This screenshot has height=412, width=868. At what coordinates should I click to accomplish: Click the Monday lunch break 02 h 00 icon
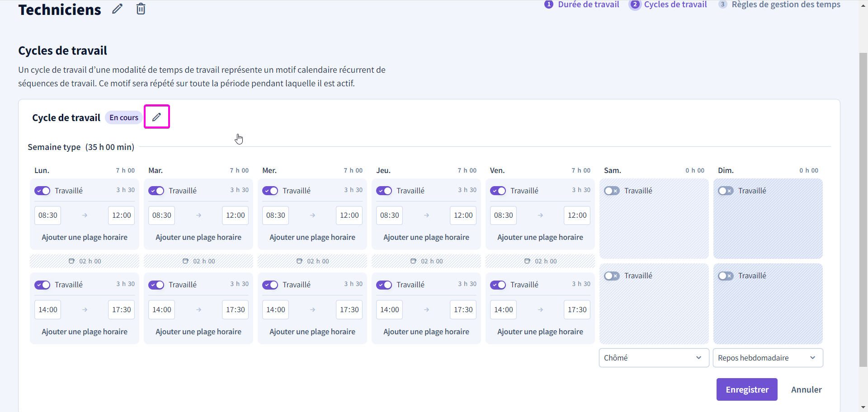[x=71, y=261]
